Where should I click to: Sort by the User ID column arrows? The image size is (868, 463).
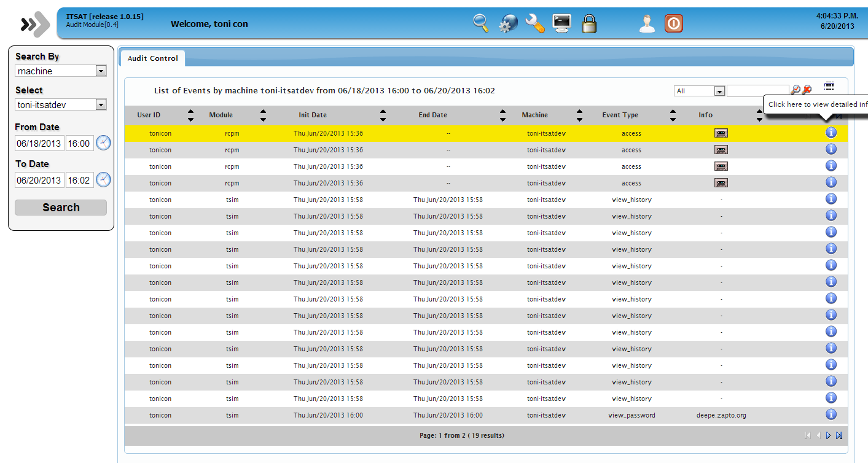tap(190, 115)
